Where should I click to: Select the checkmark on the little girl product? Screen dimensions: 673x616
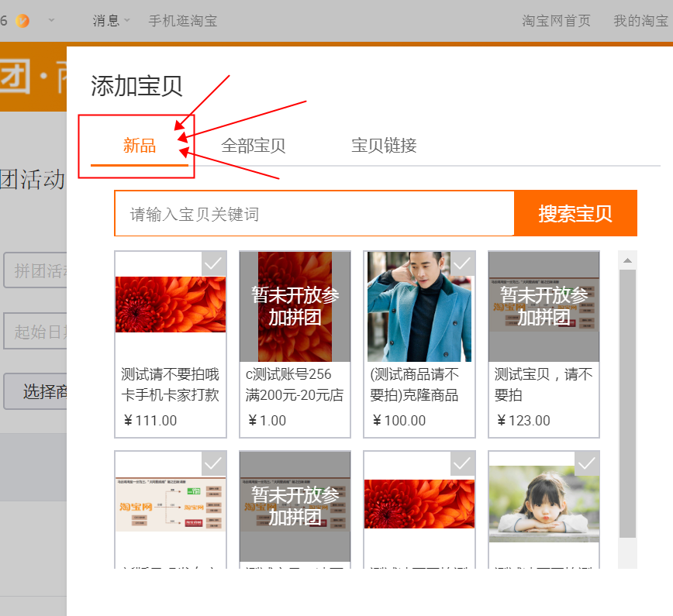click(586, 463)
